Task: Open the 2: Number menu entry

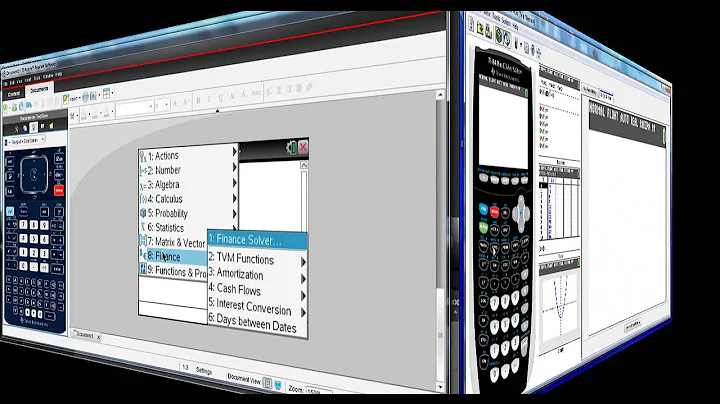Action: pyautogui.click(x=188, y=169)
